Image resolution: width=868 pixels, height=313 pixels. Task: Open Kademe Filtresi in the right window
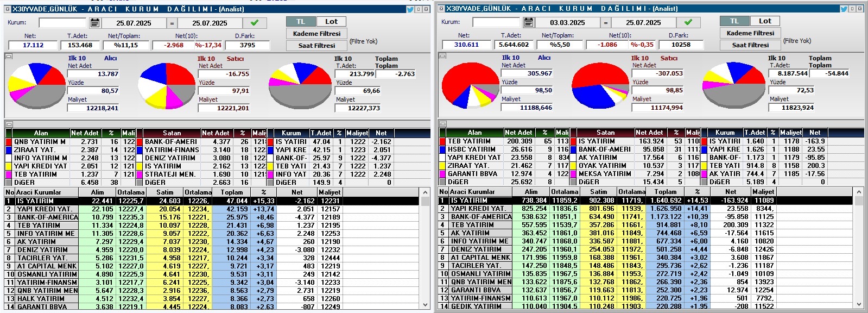750,33
